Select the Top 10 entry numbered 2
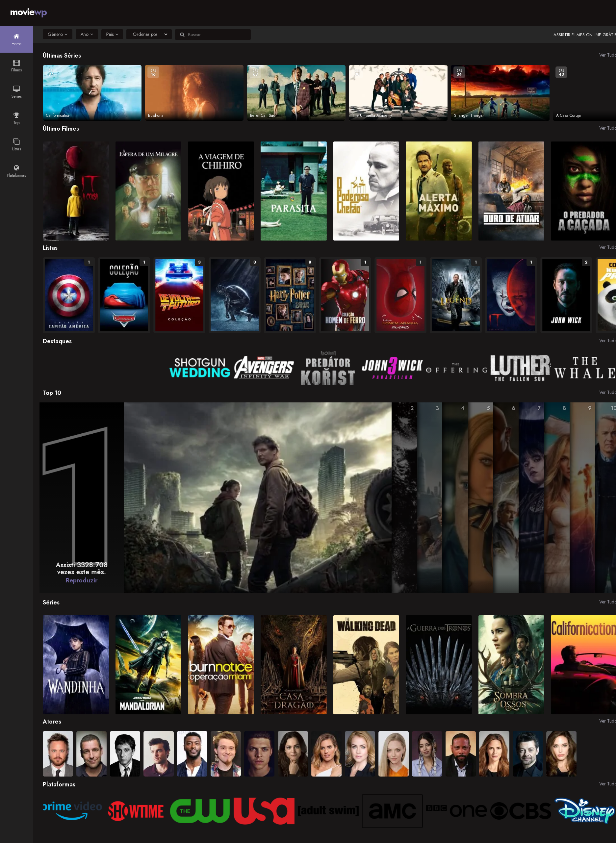 404,498
